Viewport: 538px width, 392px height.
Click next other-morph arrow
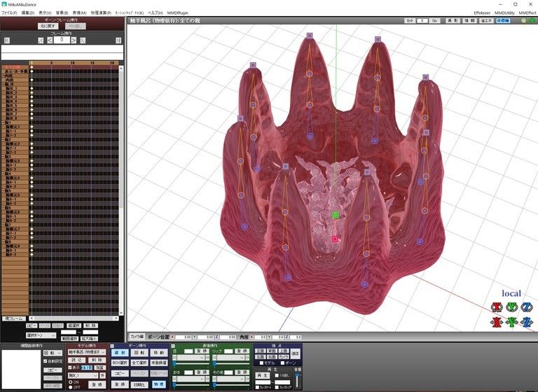point(247,379)
